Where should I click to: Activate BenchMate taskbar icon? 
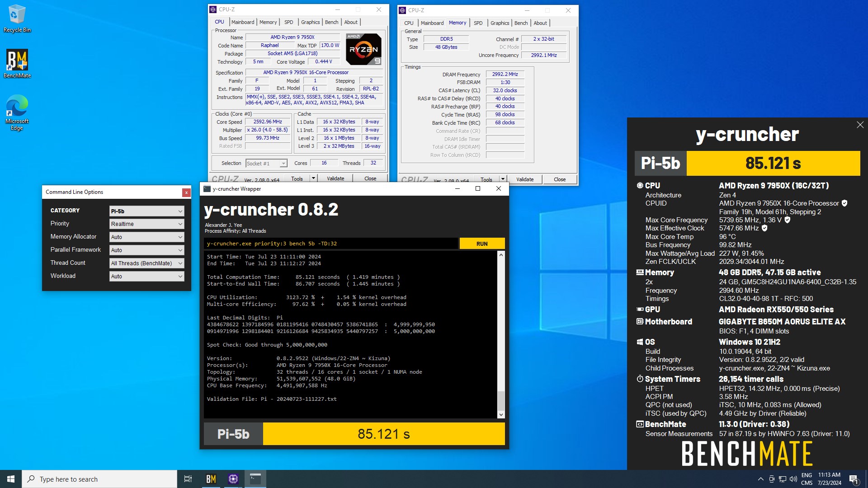pyautogui.click(x=211, y=479)
